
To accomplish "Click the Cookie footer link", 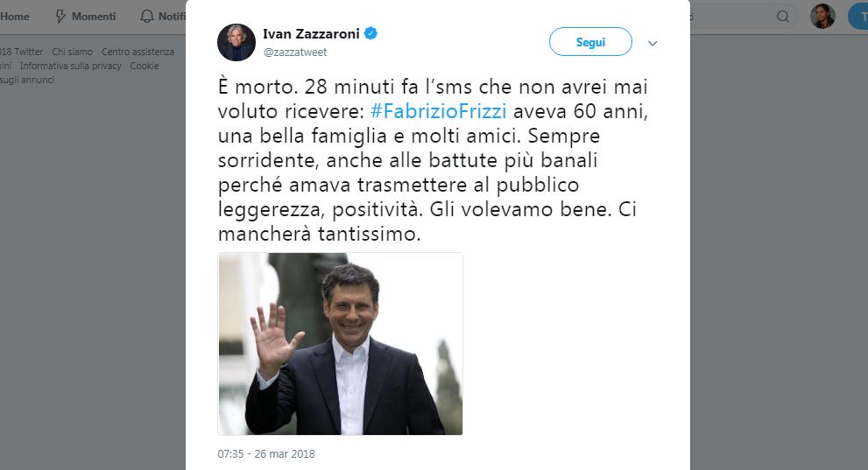I will pyautogui.click(x=145, y=66).
